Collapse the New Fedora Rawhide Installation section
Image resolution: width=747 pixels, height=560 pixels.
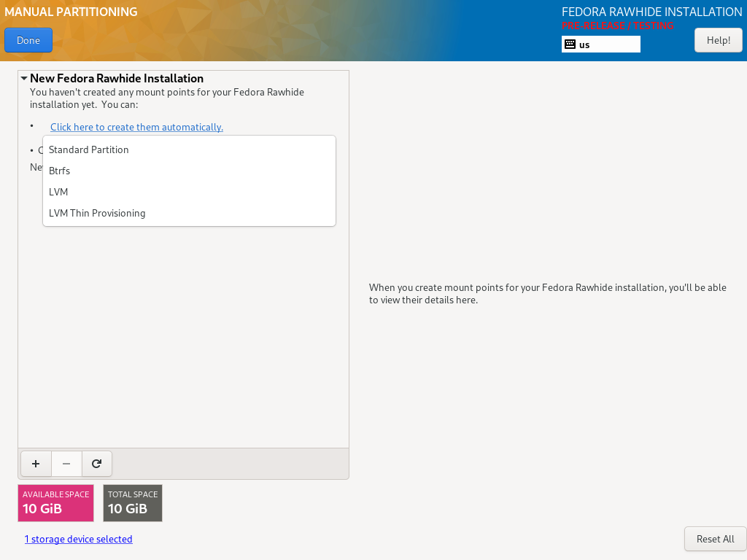(x=24, y=79)
